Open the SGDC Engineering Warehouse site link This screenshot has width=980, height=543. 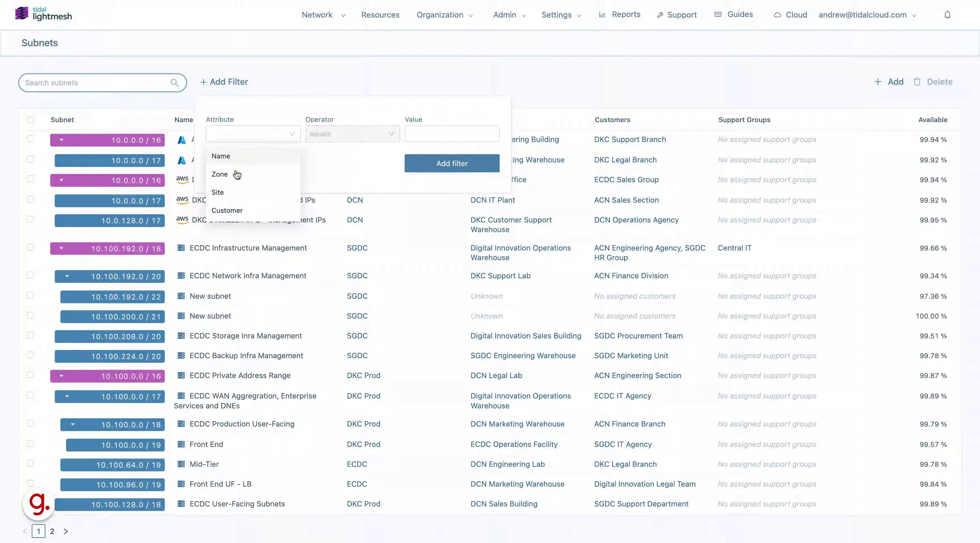coord(523,356)
